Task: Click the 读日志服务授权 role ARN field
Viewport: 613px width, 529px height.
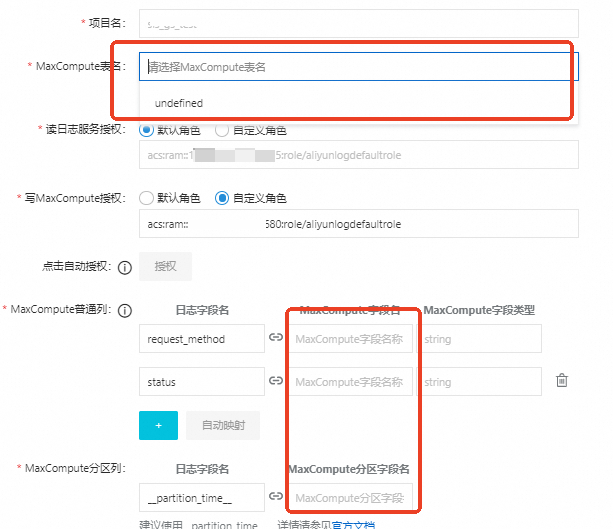Action: click(358, 155)
